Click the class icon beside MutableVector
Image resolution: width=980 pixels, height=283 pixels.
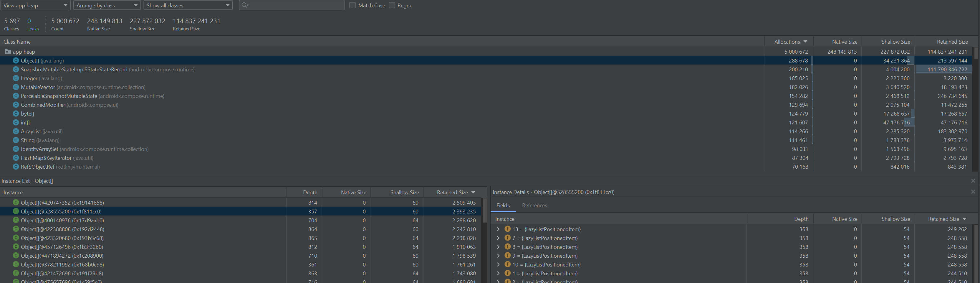click(16, 87)
